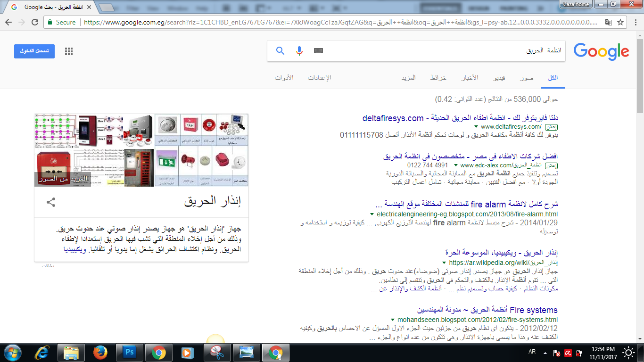
Task: Open the Google apps grid
Action: point(69,51)
